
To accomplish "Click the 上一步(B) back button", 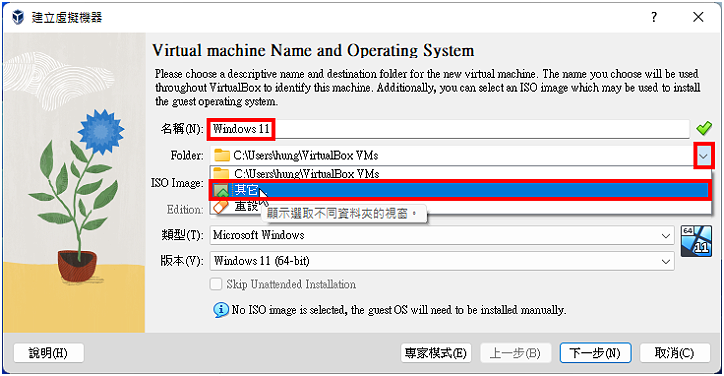I will click(515, 353).
